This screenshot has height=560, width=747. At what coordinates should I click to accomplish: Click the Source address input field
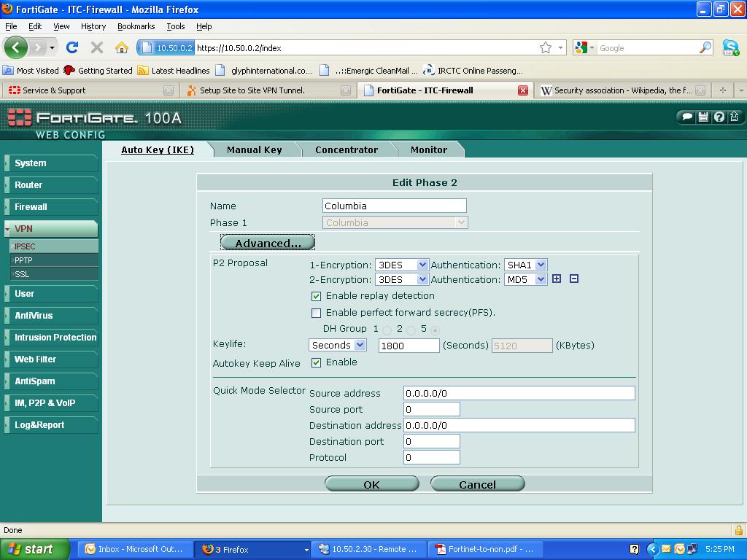tap(519, 393)
